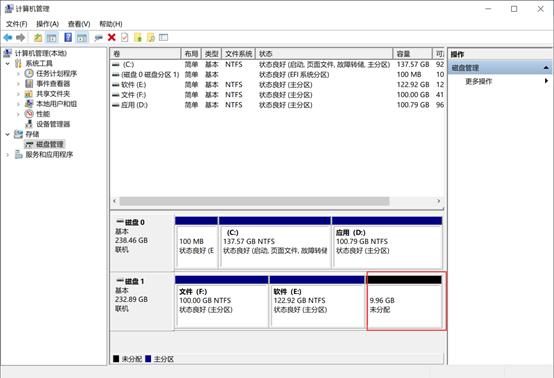Click the 卷 column header

(x=145, y=54)
